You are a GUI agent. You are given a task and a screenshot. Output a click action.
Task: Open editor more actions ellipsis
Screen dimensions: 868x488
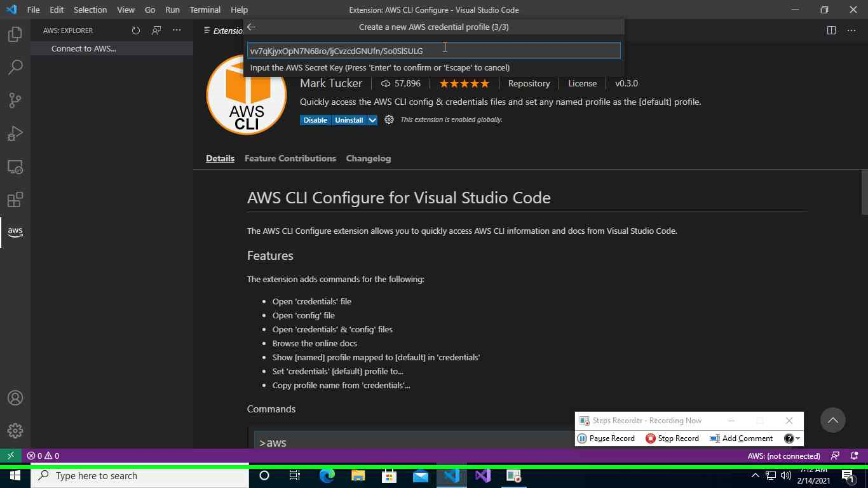[x=852, y=30]
